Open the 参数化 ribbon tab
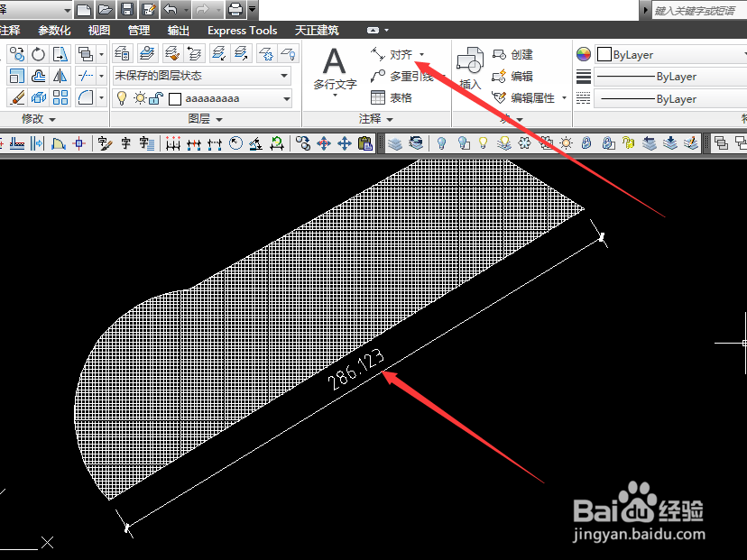This screenshot has height=560, width=747. tap(54, 31)
